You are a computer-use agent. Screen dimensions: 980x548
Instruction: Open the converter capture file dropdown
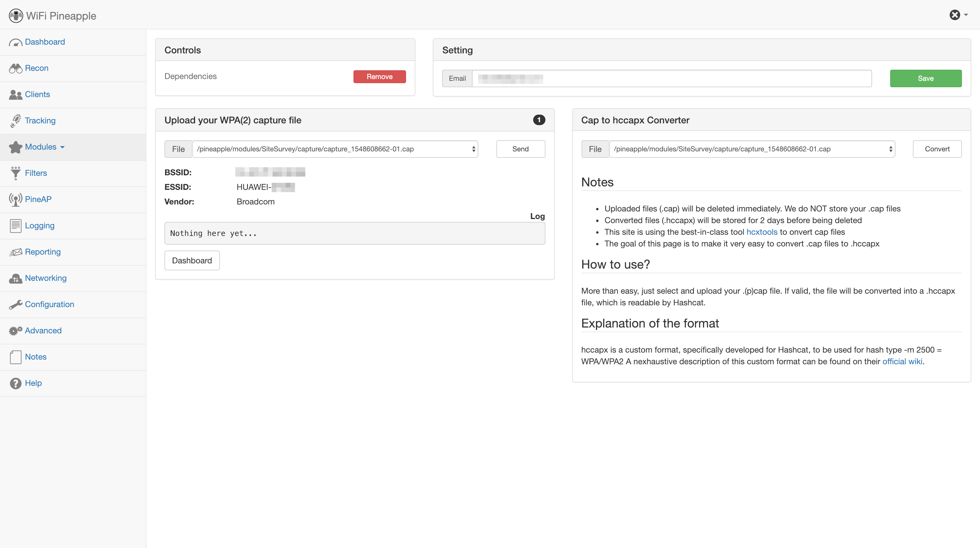coord(752,149)
